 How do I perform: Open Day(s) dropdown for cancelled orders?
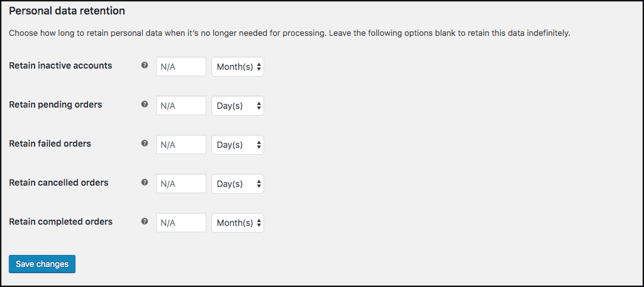coord(237,184)
